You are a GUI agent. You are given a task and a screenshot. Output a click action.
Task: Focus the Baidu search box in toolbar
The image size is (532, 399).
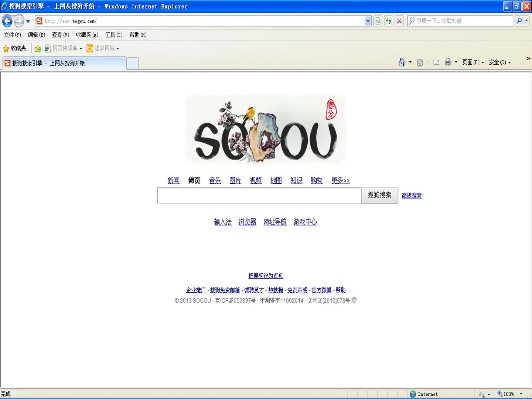[x=460, y=21]
